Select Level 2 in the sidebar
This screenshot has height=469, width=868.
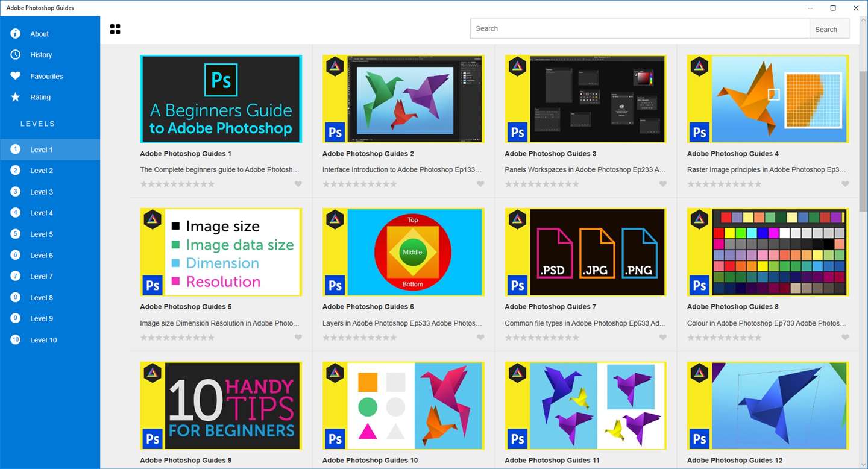tap(50, 171)
